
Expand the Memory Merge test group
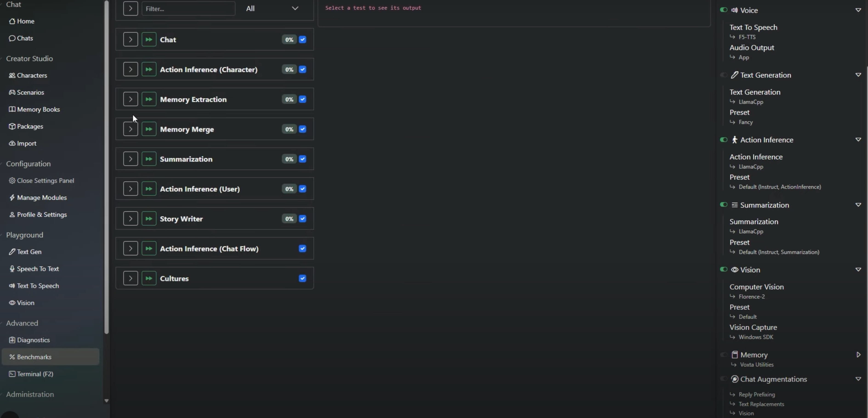(x=130, y=129)
